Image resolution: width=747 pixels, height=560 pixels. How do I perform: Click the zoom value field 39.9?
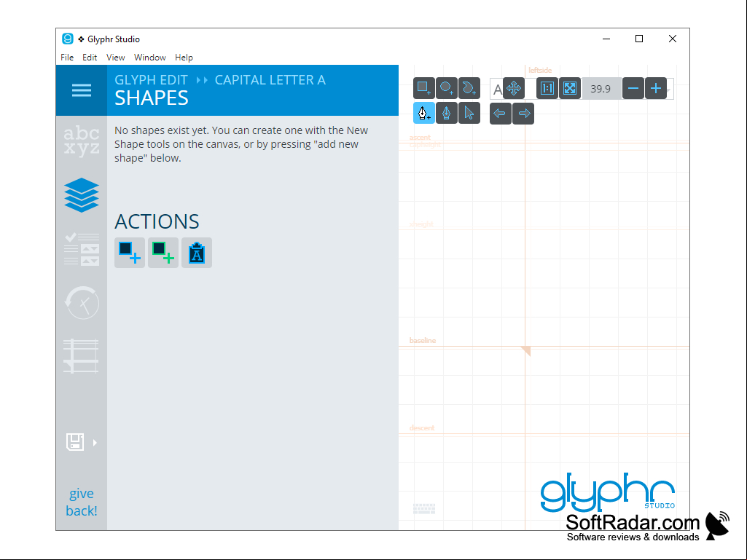click(x=601, y=89)
